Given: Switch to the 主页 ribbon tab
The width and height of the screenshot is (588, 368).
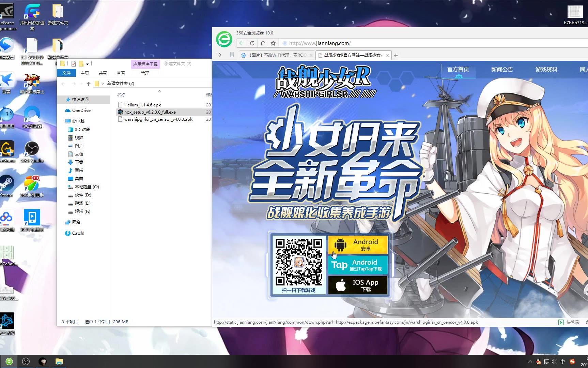Looking at the screenshot, I should pos(85,73).
